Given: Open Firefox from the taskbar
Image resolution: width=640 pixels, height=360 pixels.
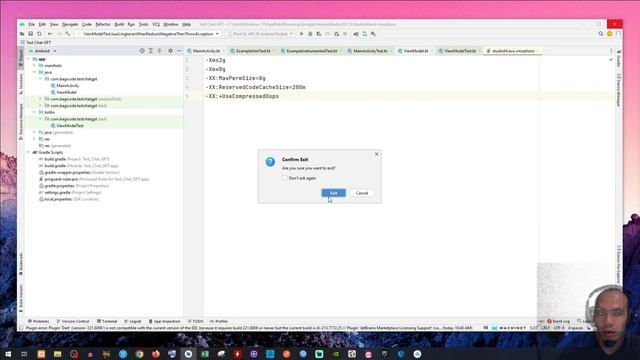Looking at the screenshot, I should (x=156, y=354).
